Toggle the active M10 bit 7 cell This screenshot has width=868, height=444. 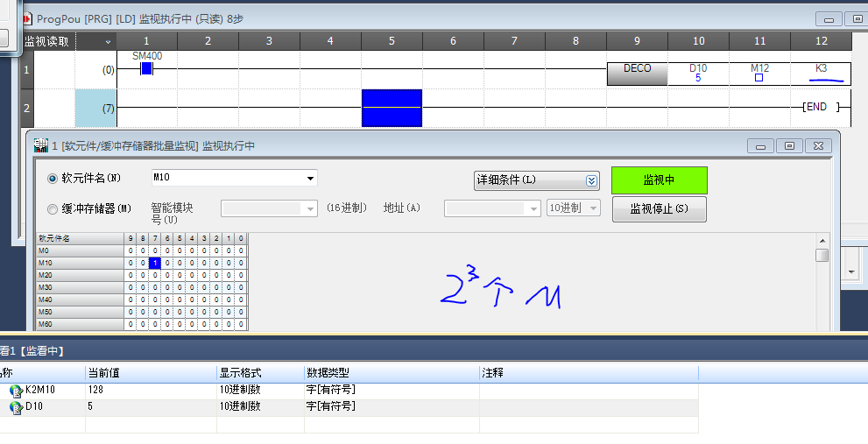pos(154,263)
